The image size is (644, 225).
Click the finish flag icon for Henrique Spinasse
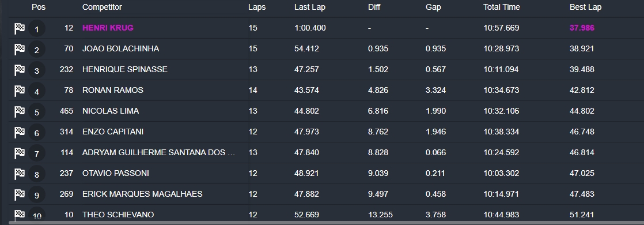click(20, 70)
